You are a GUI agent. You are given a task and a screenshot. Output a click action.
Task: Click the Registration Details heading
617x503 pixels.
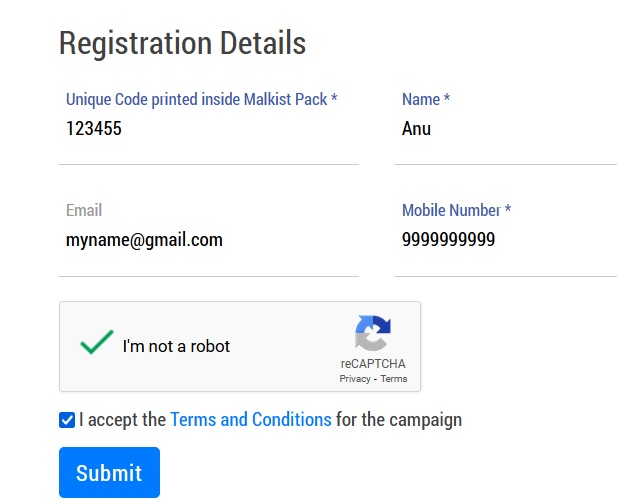click(182, 44)
